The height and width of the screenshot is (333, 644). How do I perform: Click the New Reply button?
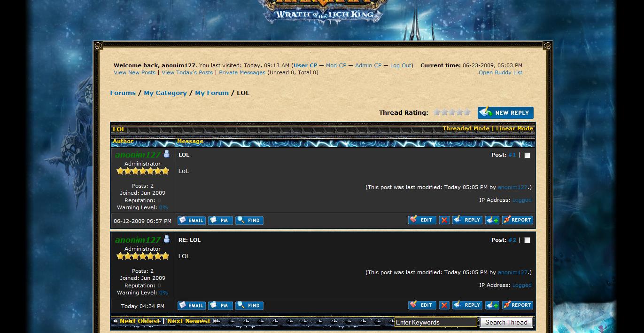(x=505, y=113)
